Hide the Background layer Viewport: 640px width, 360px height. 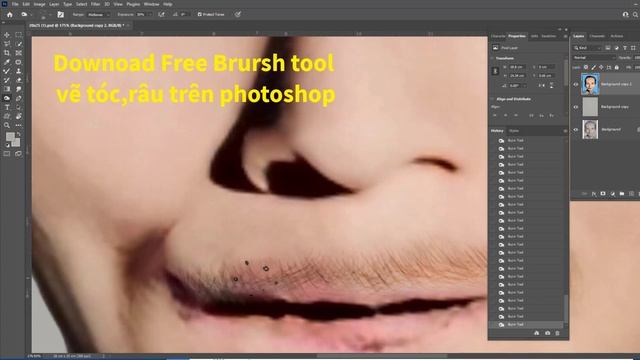pos(576,130)
